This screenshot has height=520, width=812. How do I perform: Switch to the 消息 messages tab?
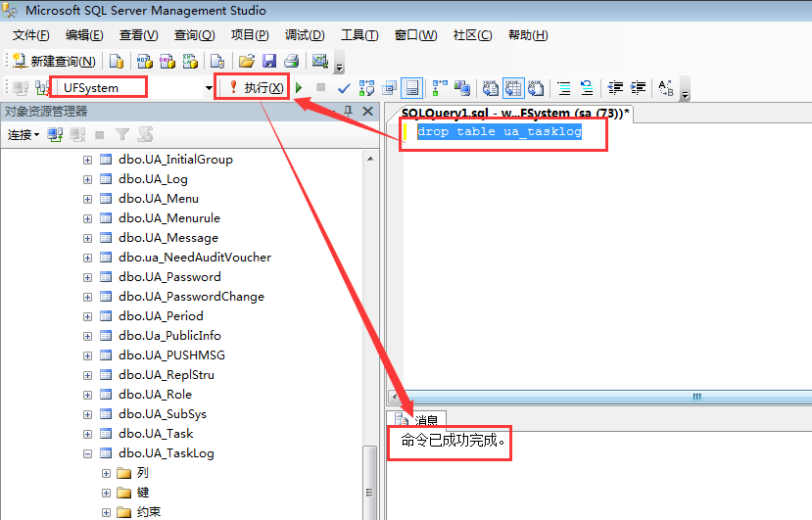point(417,420)
